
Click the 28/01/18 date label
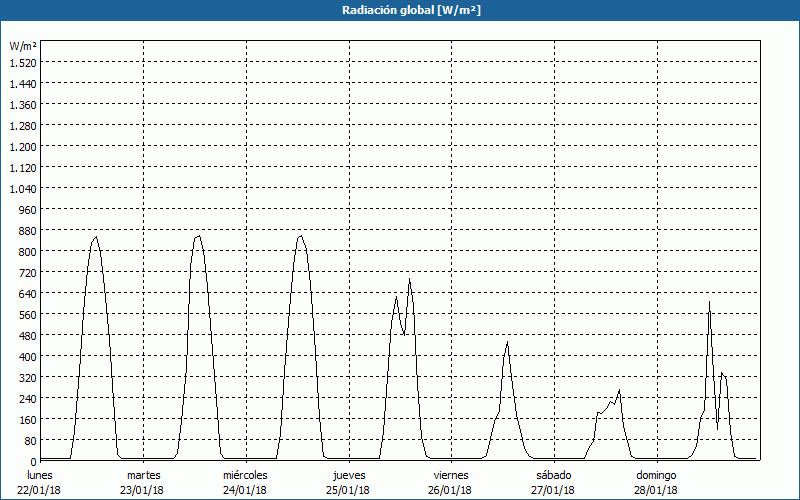(656, 490)
